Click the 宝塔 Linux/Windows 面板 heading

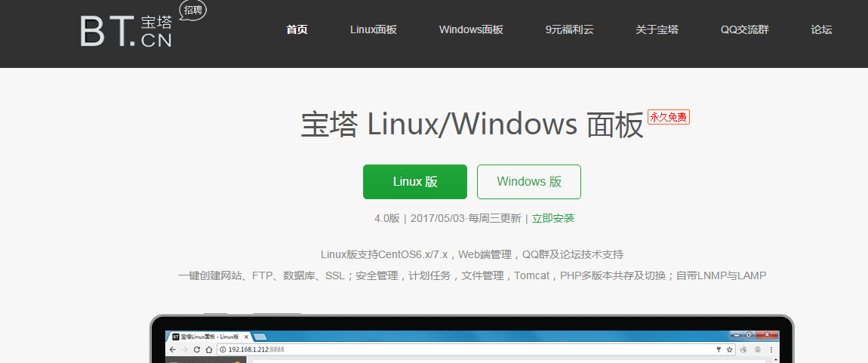(472, 124)
